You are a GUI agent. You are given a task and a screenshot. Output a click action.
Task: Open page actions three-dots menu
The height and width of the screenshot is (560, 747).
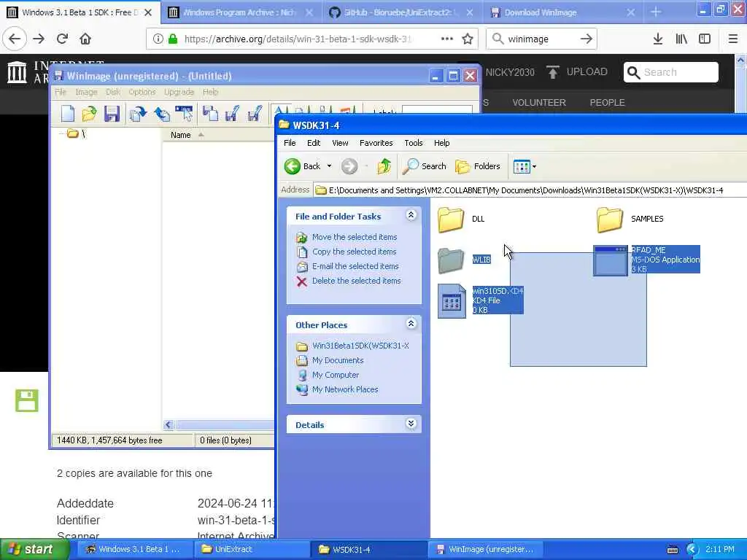(447, 39)
